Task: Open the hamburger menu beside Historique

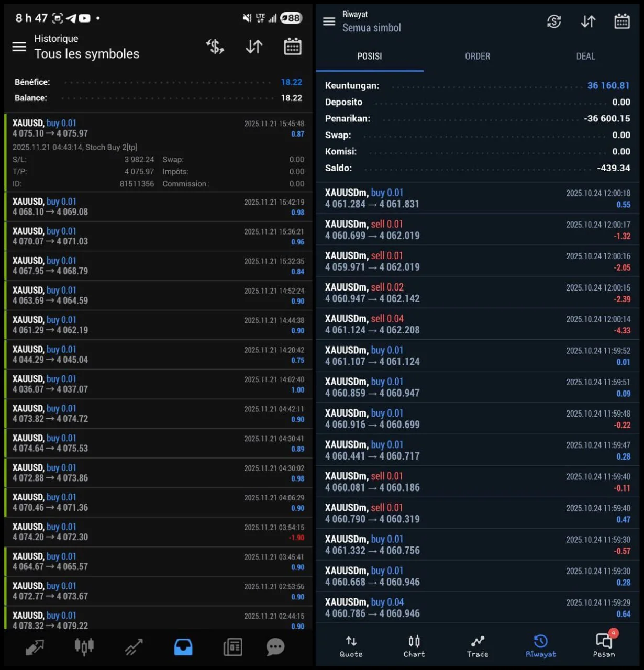Action: point(19,47)
